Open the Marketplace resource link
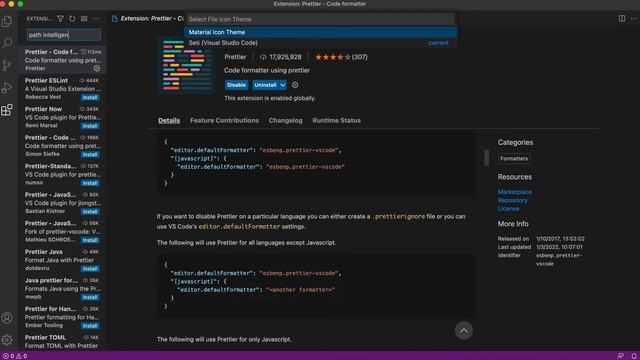 [514, 192]
